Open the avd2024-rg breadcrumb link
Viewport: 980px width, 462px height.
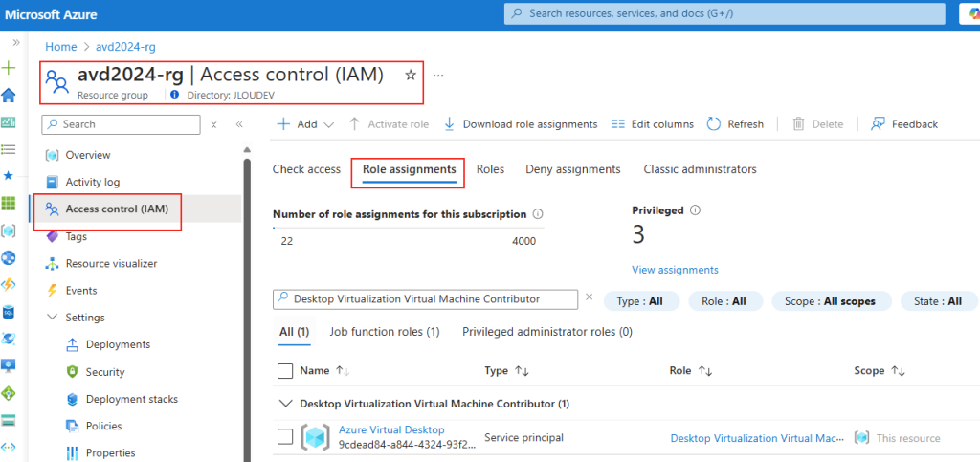(125, 47)
